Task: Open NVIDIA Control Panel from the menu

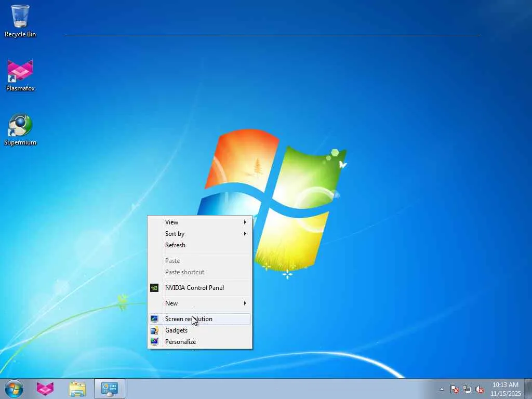Action: 200,288
